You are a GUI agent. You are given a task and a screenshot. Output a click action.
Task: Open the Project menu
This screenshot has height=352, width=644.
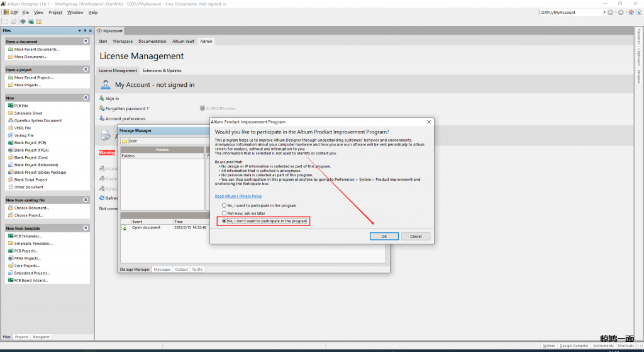55,12
